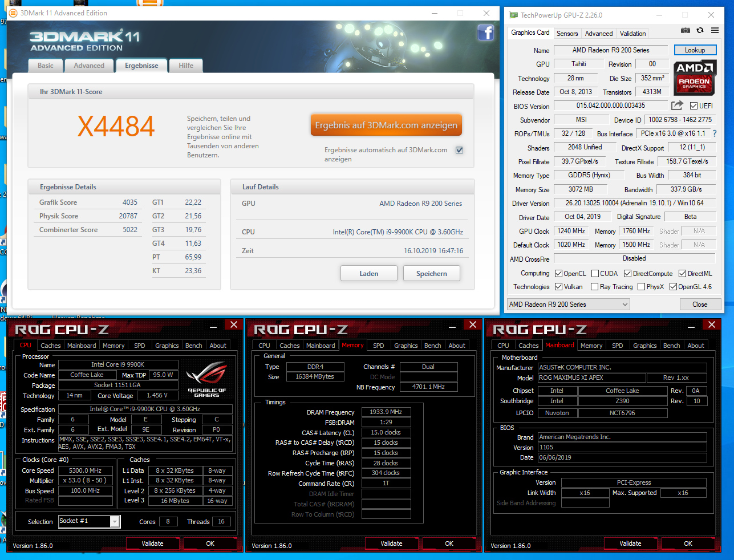Toggle the CUDA checkbox
The image size is (734, 560).
[595, 274]
